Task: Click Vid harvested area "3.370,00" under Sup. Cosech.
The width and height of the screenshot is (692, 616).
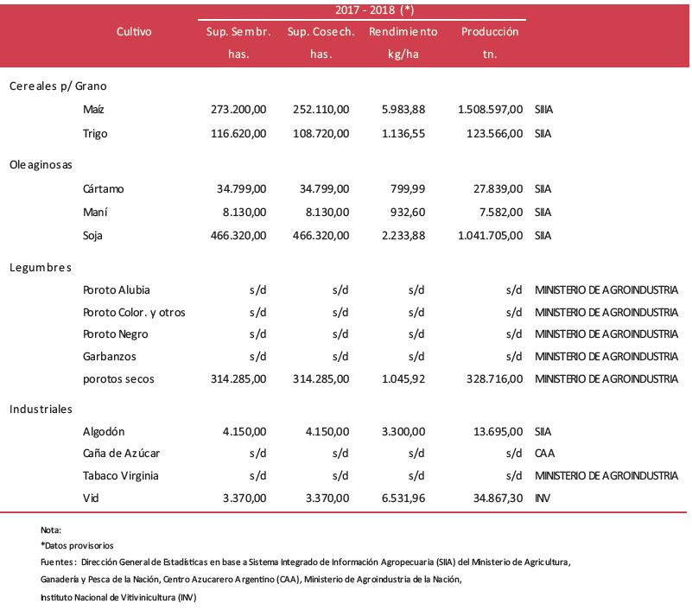Action: [327, 499]
